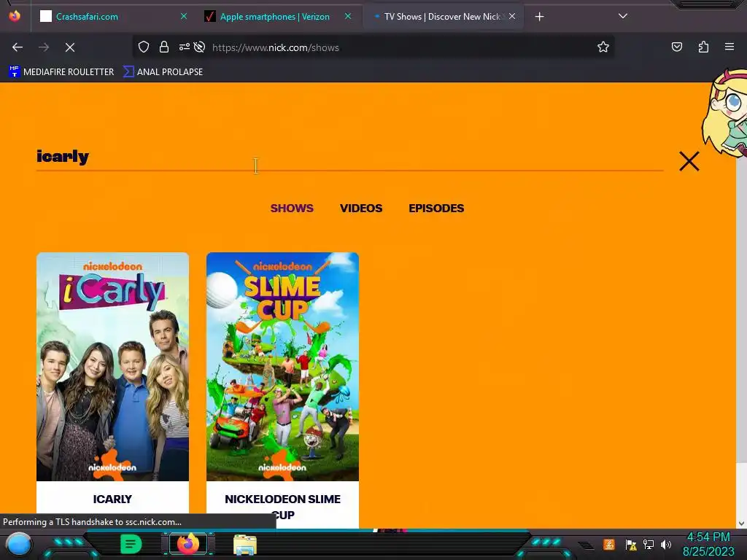
Task: Open the Action Center flag tray icon
Action: [x=631, y=545]
